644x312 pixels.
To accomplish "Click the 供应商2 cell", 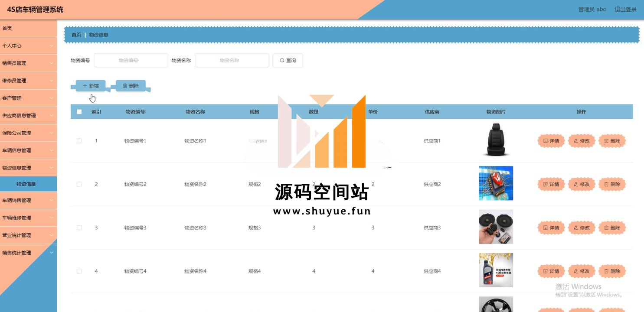I will (x=432, y=184).
